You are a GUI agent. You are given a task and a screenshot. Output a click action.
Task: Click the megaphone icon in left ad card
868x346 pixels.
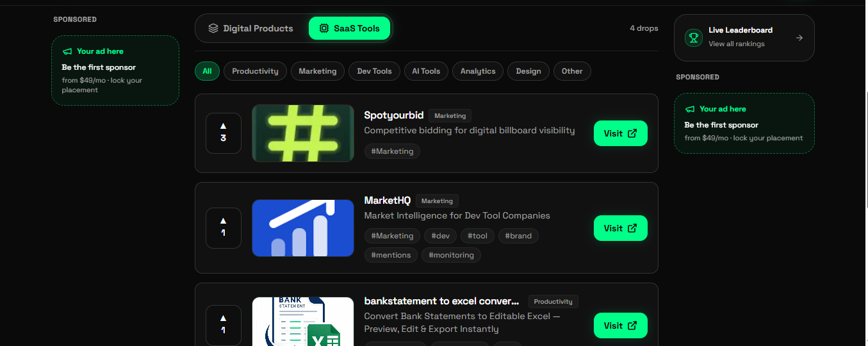67,51
